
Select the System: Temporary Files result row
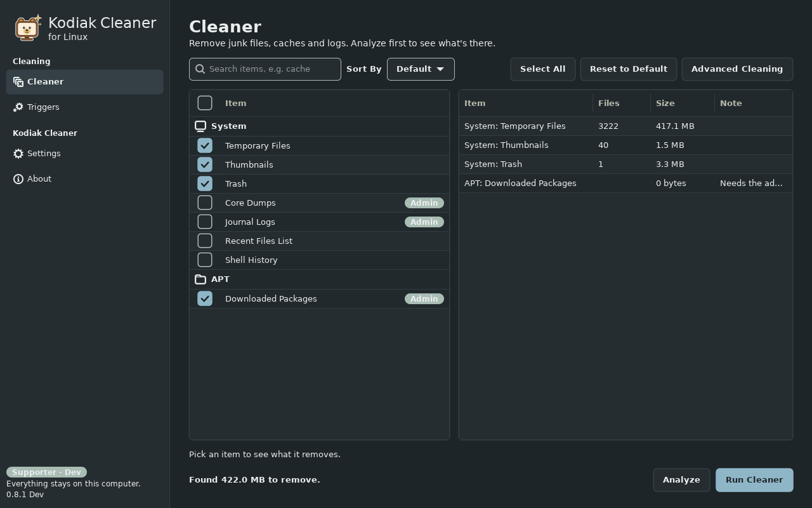click(x=625, y=126)
